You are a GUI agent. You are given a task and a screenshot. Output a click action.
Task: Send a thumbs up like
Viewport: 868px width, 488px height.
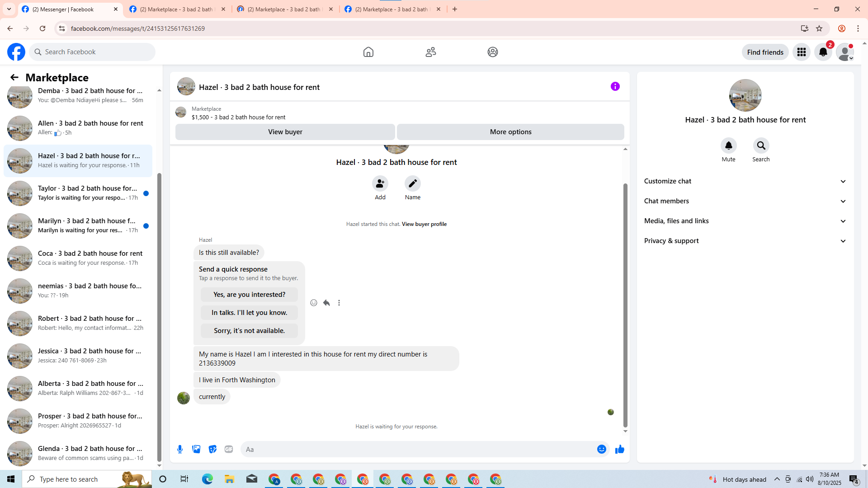point(619,449)
